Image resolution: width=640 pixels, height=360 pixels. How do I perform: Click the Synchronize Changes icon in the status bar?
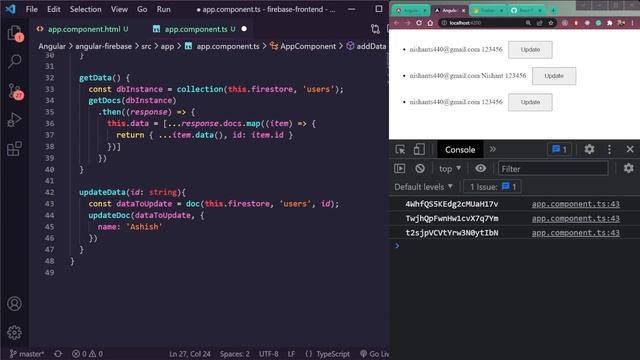(x=58, y=354)
